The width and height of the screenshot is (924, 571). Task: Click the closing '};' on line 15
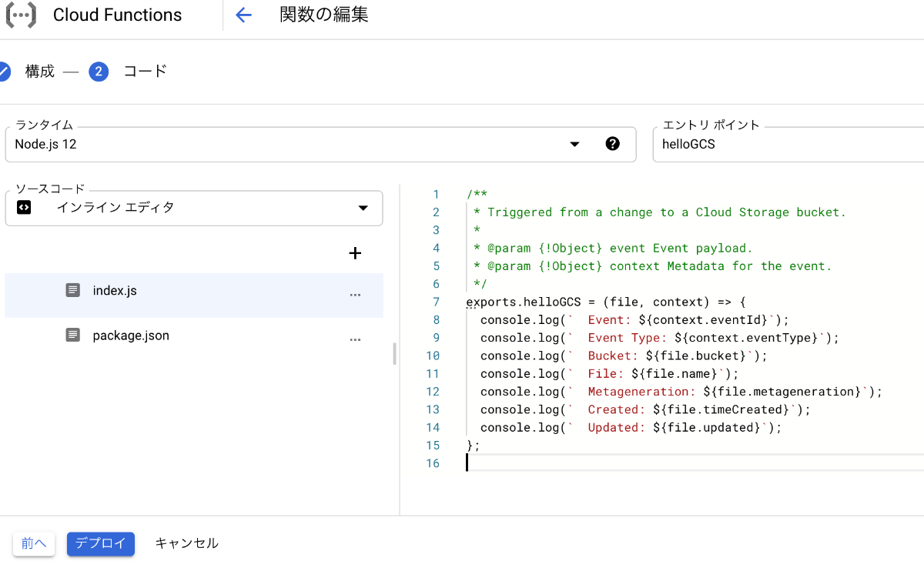point(473,445)
